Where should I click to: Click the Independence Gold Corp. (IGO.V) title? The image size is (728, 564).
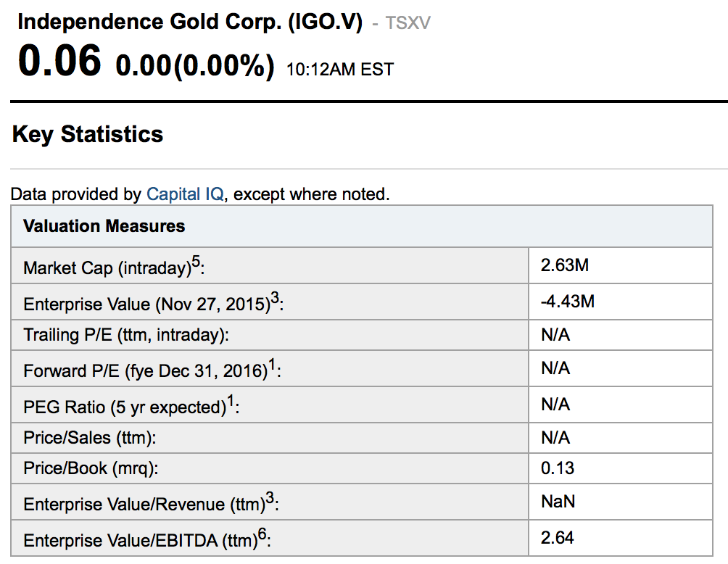coord(189,22)
